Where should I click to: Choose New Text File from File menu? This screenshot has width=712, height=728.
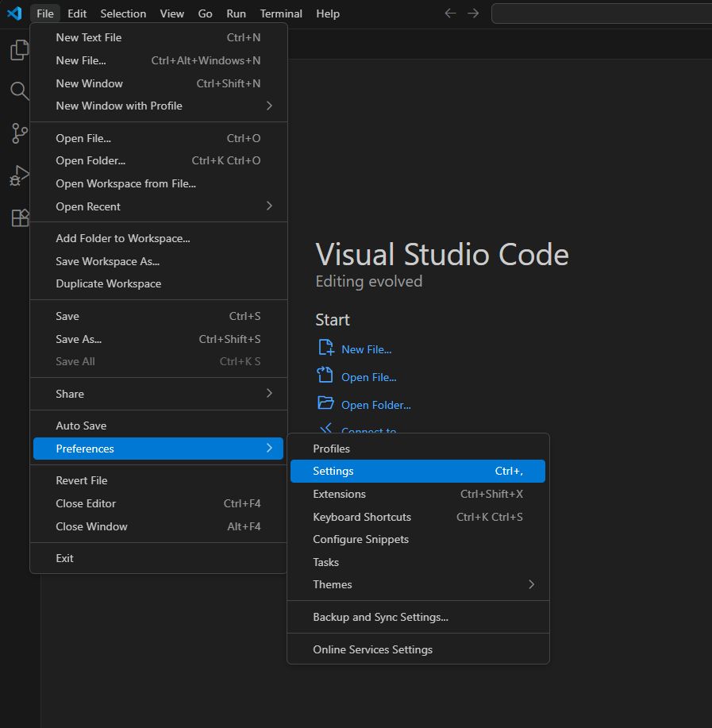(158, 37)
